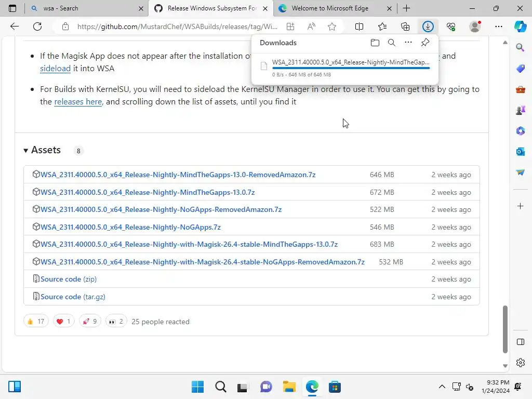Screen dimensions: 532x399
Task: Close the Welcome to Microsoft Edge tab
Action: point(389,8)
